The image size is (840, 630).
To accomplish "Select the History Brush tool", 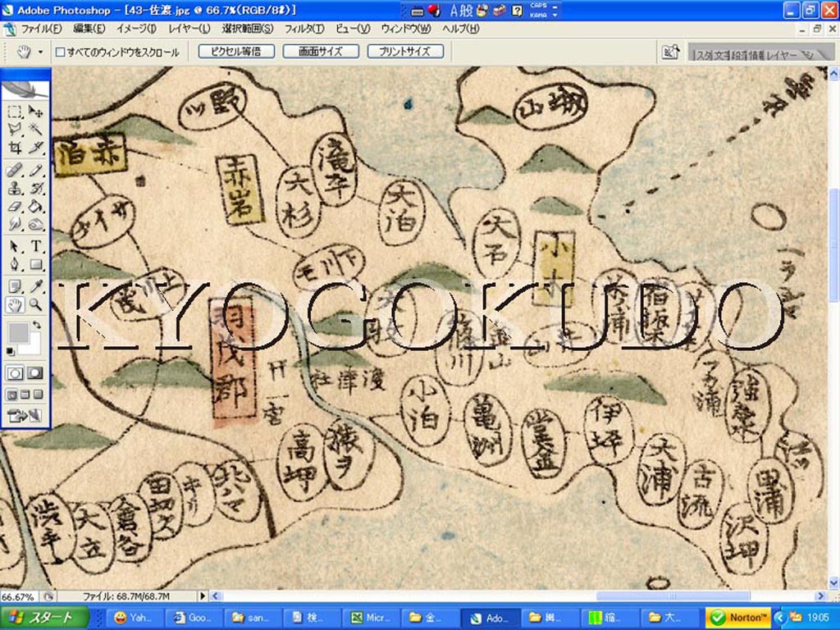I will (x=35, y=189).
